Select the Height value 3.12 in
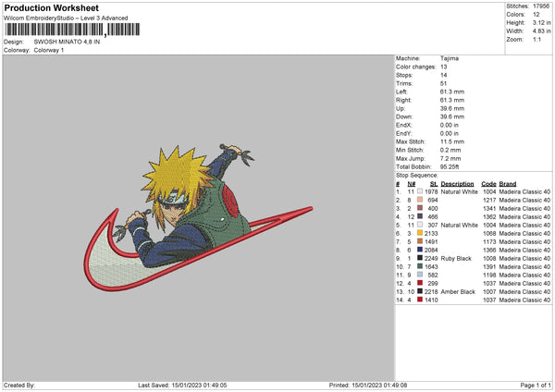 [x=541, y=22]
